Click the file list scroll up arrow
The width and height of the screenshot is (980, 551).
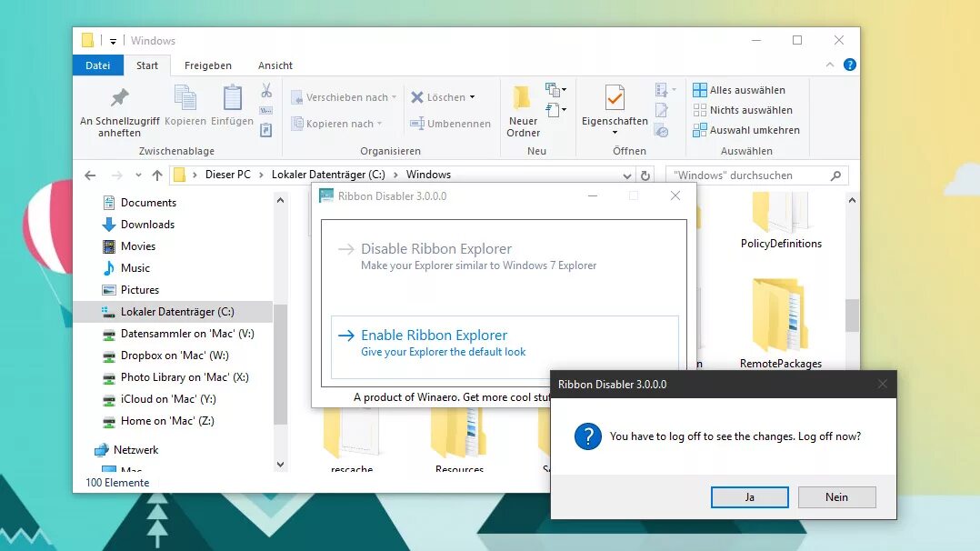(x=852, y=200)
